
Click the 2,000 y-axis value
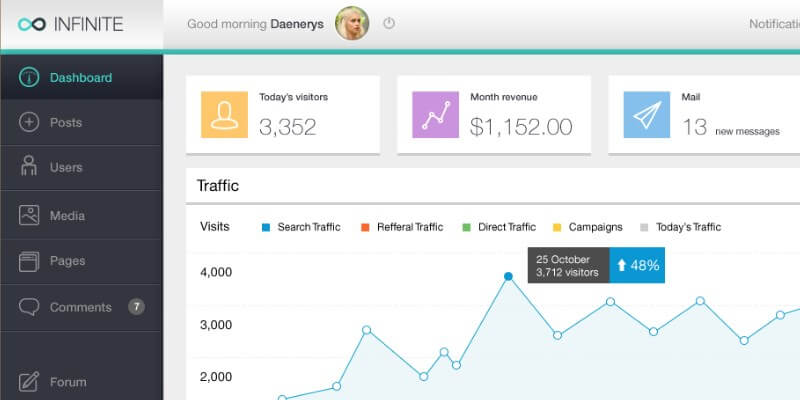[x=216, y=377]
